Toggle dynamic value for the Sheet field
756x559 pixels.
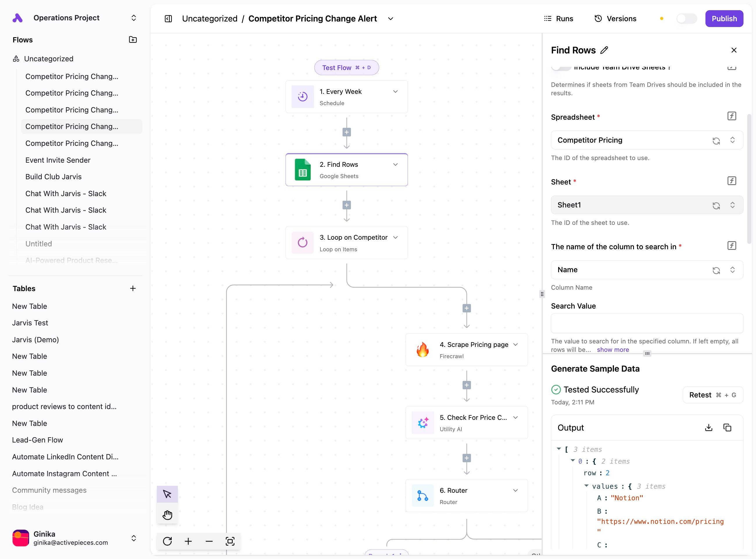(731, 181)
